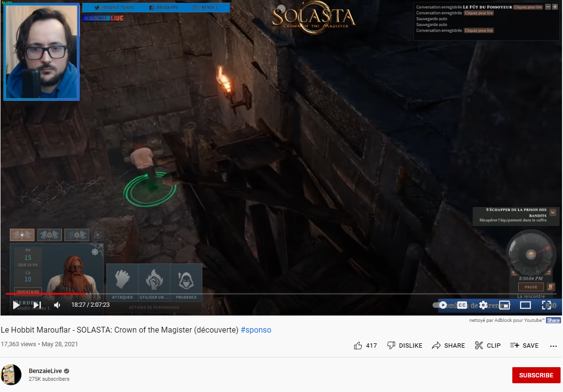
Task: Click the game PAUSE button
Action: click(531, 287)
